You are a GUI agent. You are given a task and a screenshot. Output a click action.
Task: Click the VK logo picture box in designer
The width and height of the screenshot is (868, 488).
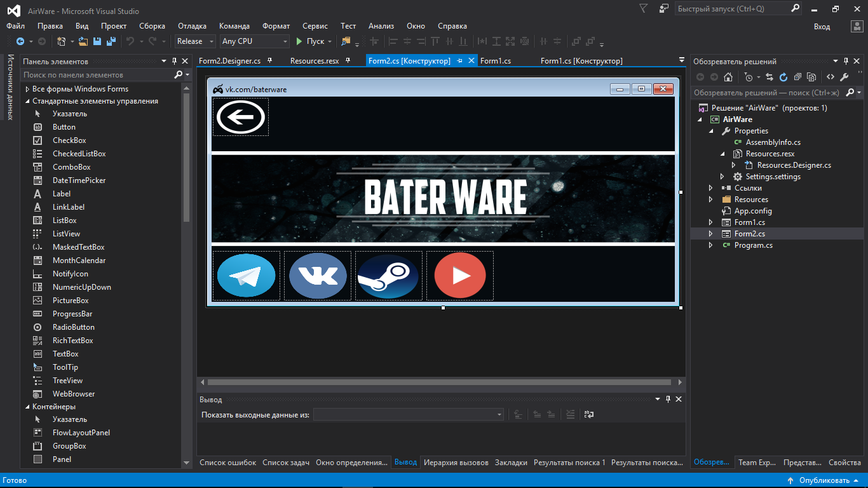click(318, 276)
